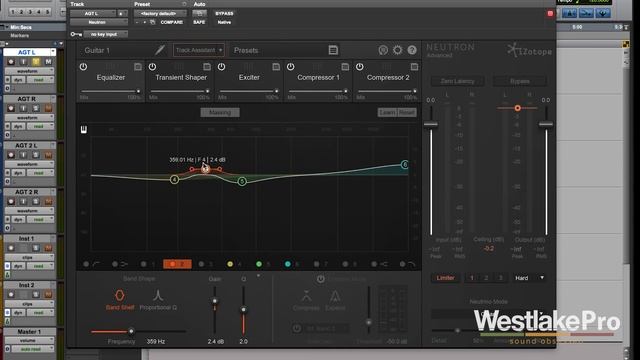This screenshot has height=360, width=640.
Task: Select the Band Shelf shape
Action: point(120,299)
